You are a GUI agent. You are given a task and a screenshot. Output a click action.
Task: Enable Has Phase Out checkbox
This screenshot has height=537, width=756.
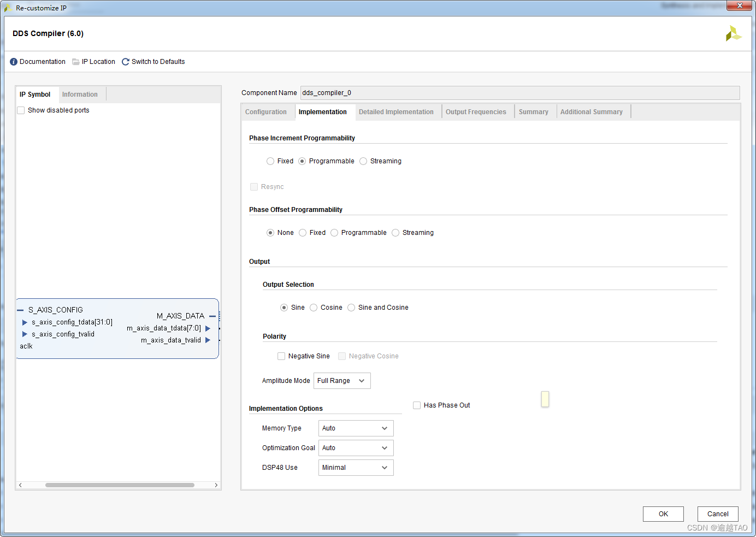417,405
